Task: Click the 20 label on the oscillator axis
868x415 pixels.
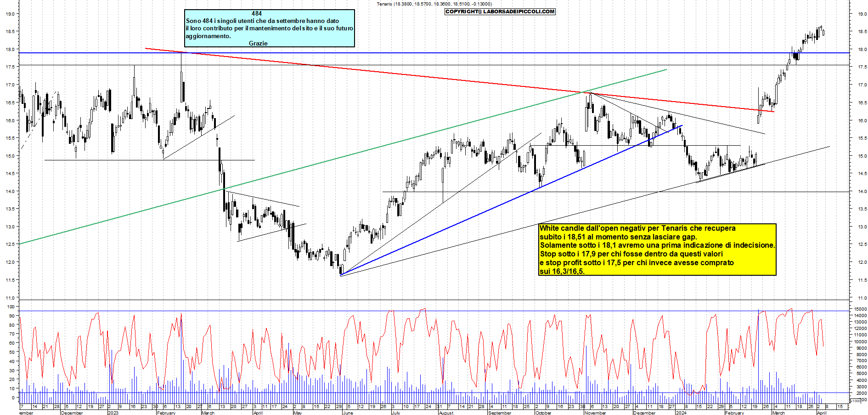Action: click(11, 380)
